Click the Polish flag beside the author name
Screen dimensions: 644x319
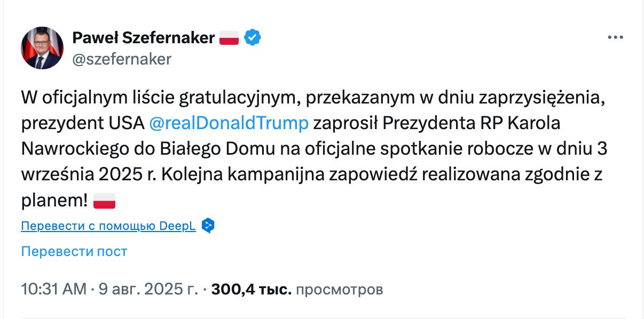point(229,38)
